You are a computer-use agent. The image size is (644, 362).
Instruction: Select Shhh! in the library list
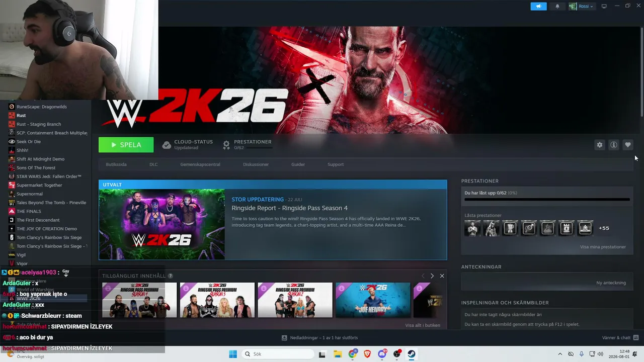pos(23,150)
